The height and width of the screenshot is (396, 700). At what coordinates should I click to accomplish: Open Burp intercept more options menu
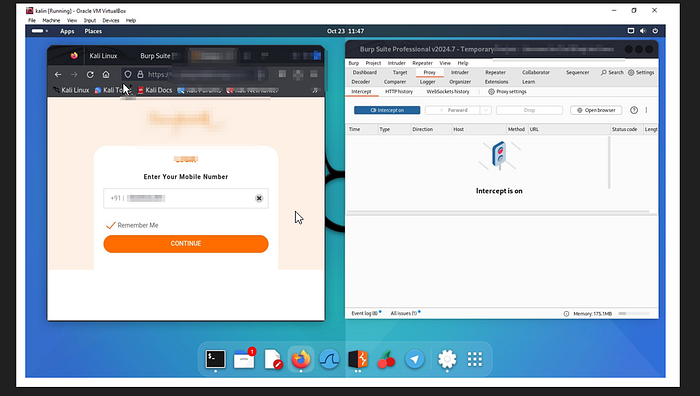pyautogui.click(x=646, y=110)
